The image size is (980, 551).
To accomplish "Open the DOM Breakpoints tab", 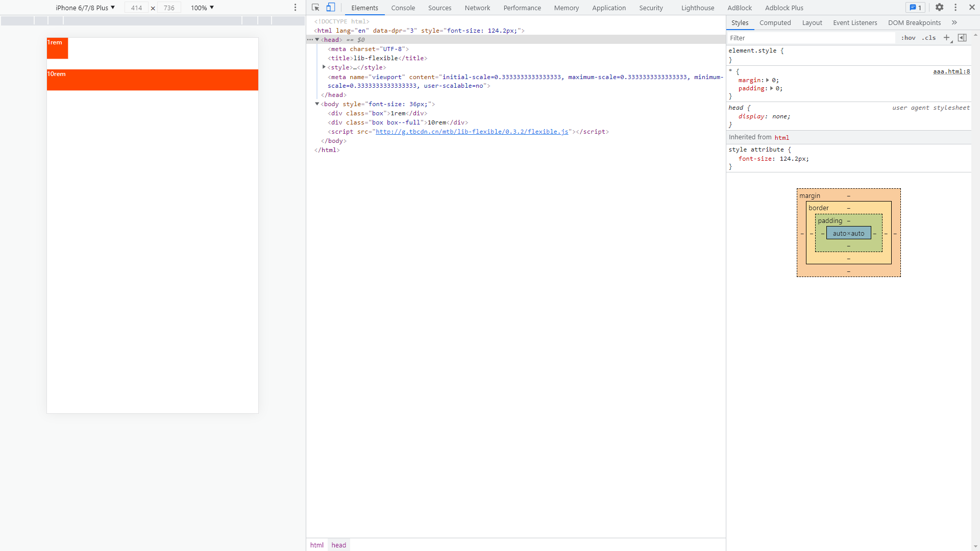I will [x=914, y=23].
